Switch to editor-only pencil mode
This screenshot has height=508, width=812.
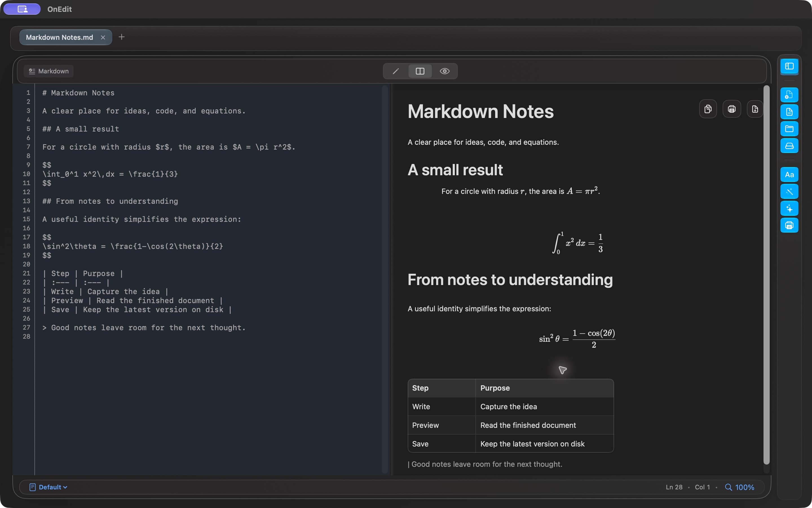(x=396, y=71)
